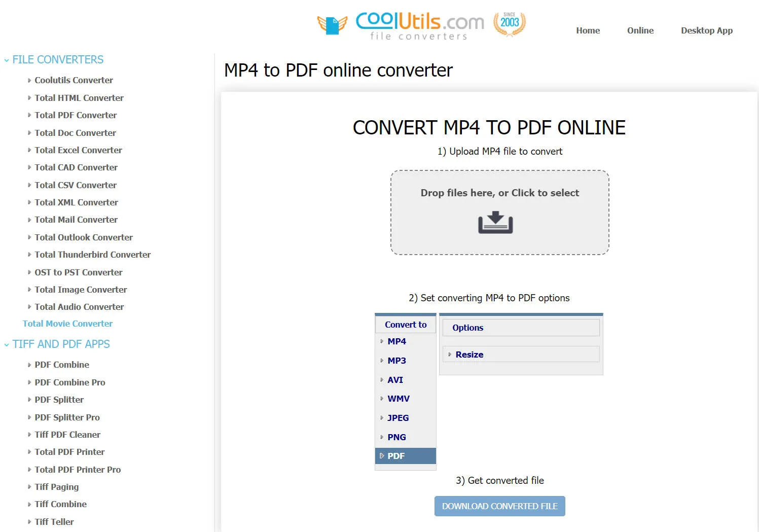Collapse the FILE CONVERTERS section
759x532 pixels.
coord(6,59)
